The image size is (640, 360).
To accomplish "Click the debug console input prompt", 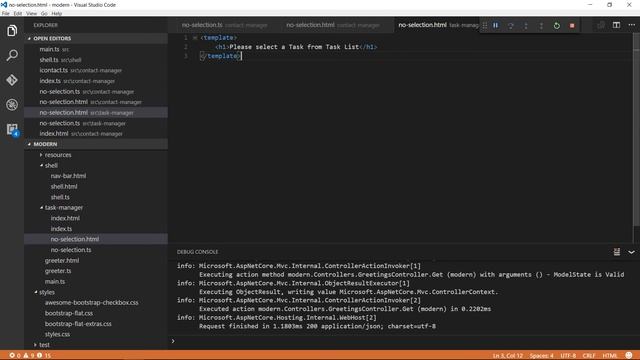I will click(x=404, y=341).
